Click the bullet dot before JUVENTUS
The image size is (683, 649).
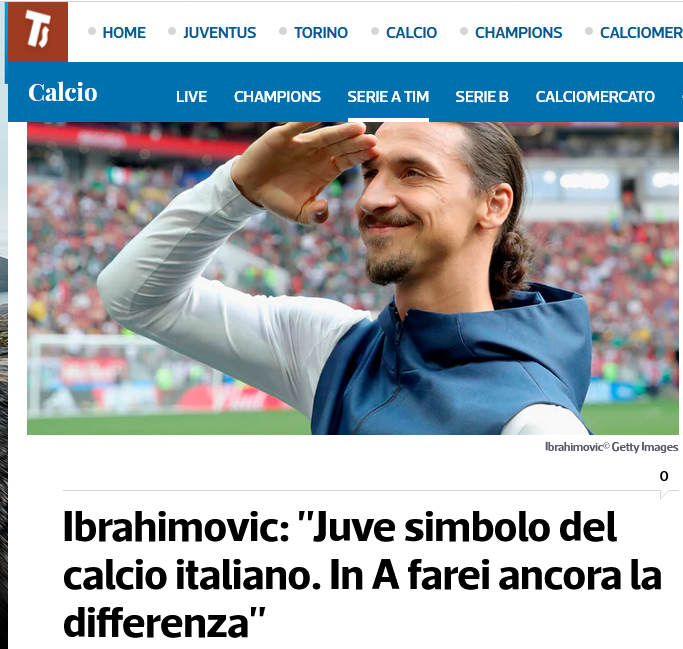172,31
